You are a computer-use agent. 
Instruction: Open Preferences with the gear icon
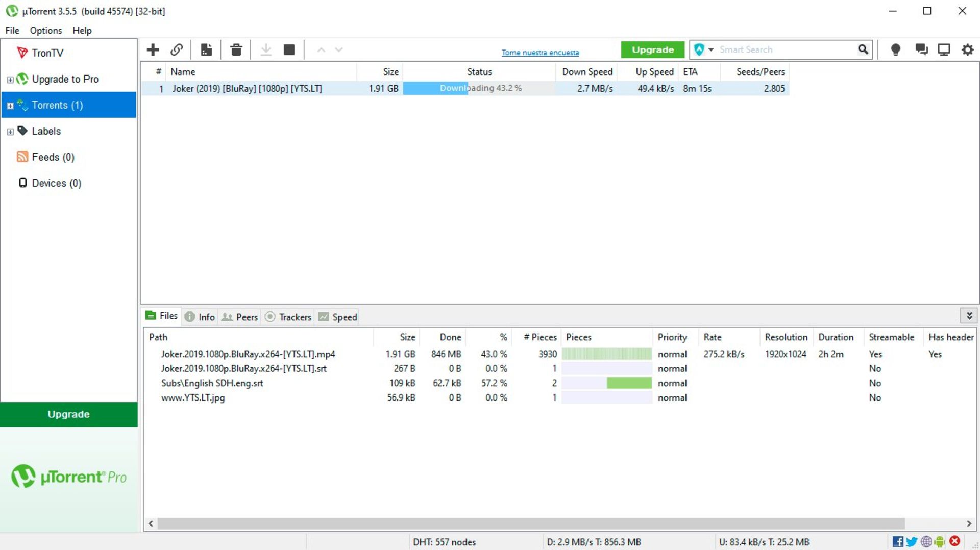pos(967,49)
